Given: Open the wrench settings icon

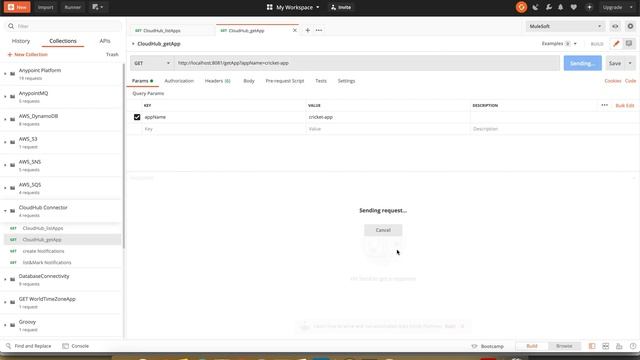Looking at the screenshot, I should pyautogui.click(x=548, y=7).
